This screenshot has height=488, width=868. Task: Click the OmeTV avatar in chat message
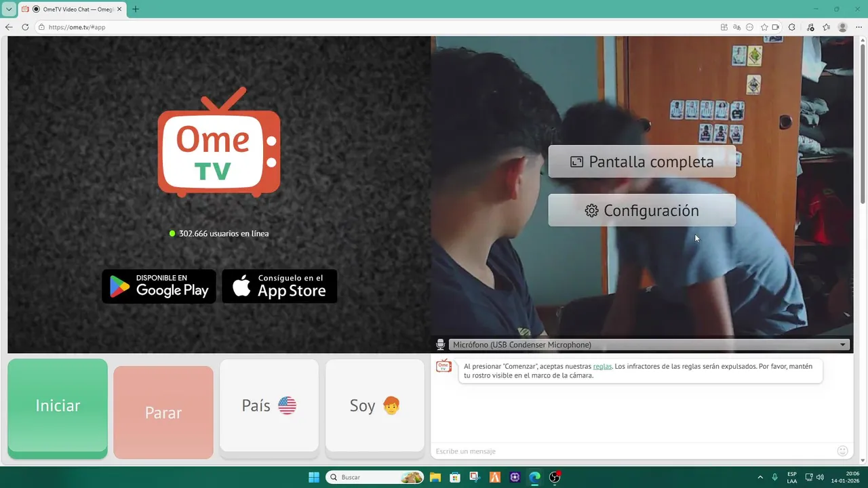pos(443,366)
